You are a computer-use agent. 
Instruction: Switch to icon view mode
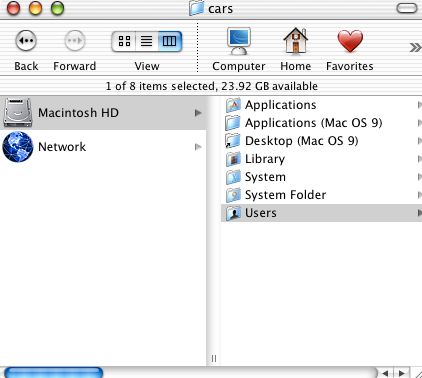point(124,41)
